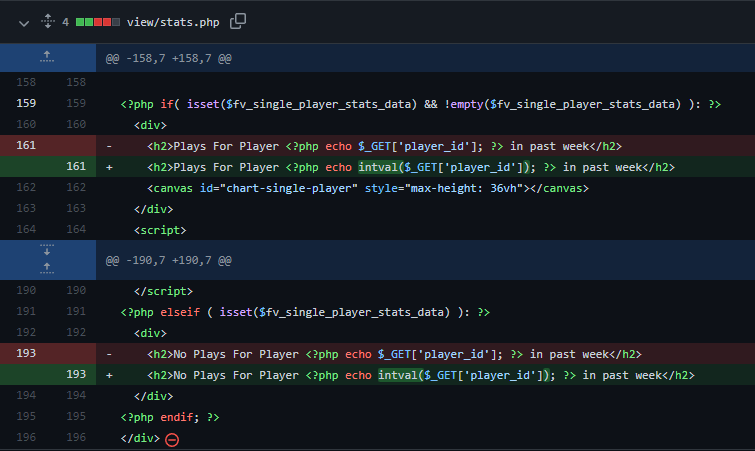Screen dimensions: 755x451
Task: Click new line number 195
Action: click(x=76, y=416)
